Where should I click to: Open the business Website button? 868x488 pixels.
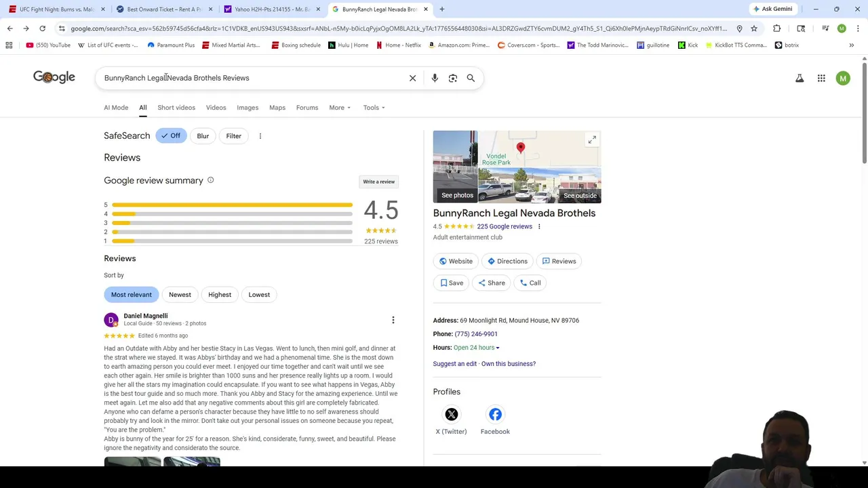pyautogui.click(x=456, y=261)
